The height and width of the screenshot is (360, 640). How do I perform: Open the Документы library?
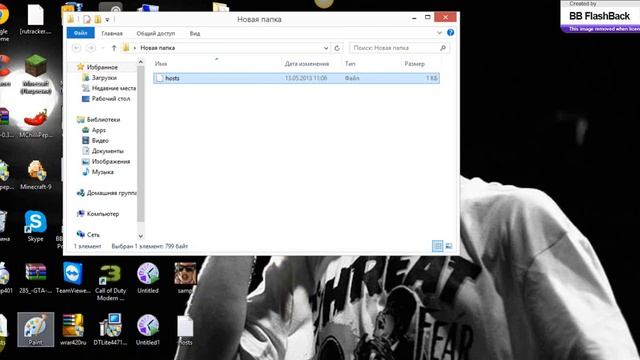point(108,151)
